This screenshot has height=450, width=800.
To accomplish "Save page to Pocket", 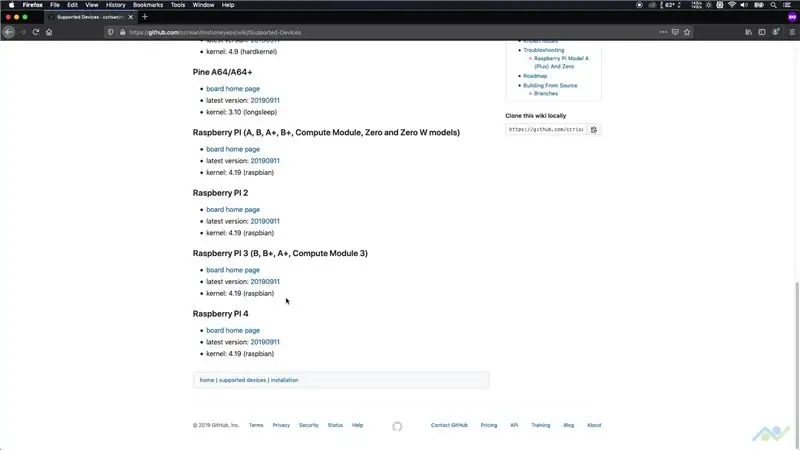I will pos(675,32).
